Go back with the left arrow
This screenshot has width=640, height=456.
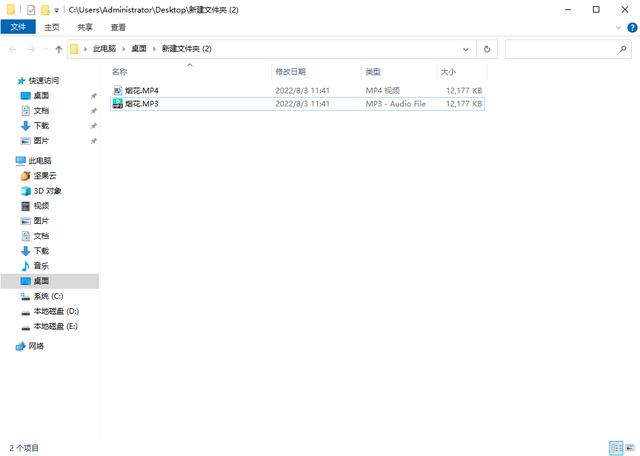[x=12, y=49]
